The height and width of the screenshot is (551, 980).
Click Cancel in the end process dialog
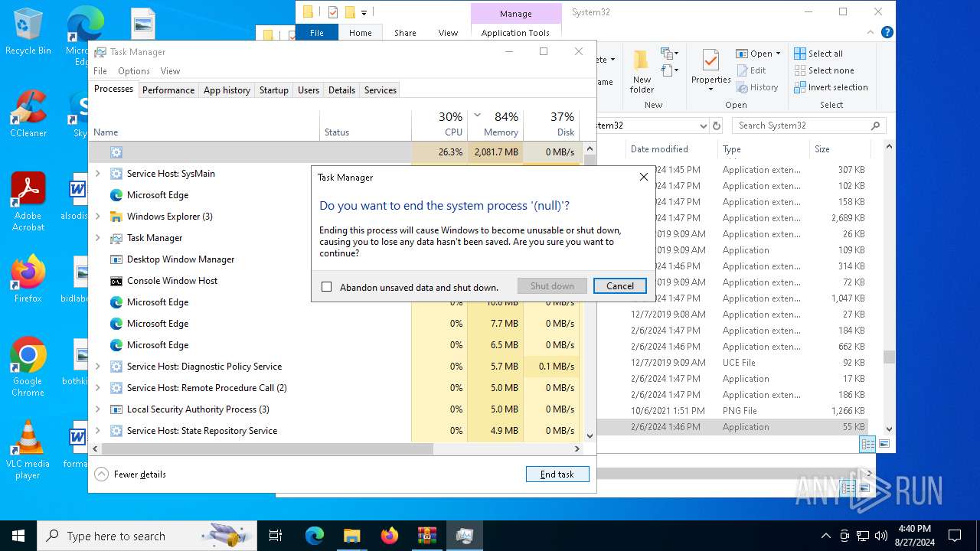(x=619, y=285)
